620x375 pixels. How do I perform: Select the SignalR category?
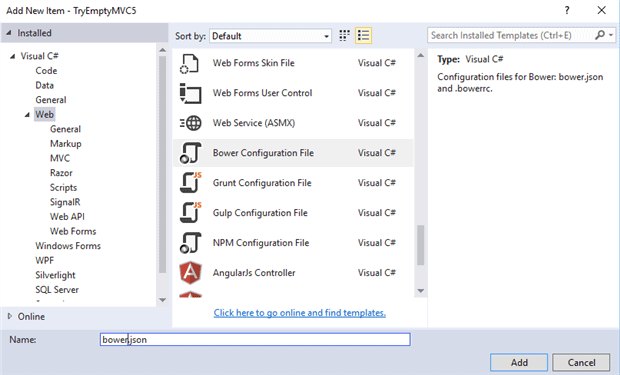click(65, 202)
